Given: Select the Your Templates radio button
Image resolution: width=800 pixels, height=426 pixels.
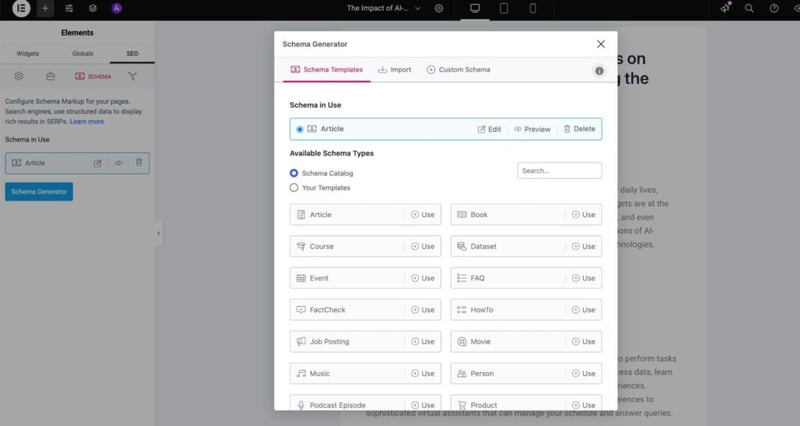Looking at the screenshot, I should click(294, 187).
